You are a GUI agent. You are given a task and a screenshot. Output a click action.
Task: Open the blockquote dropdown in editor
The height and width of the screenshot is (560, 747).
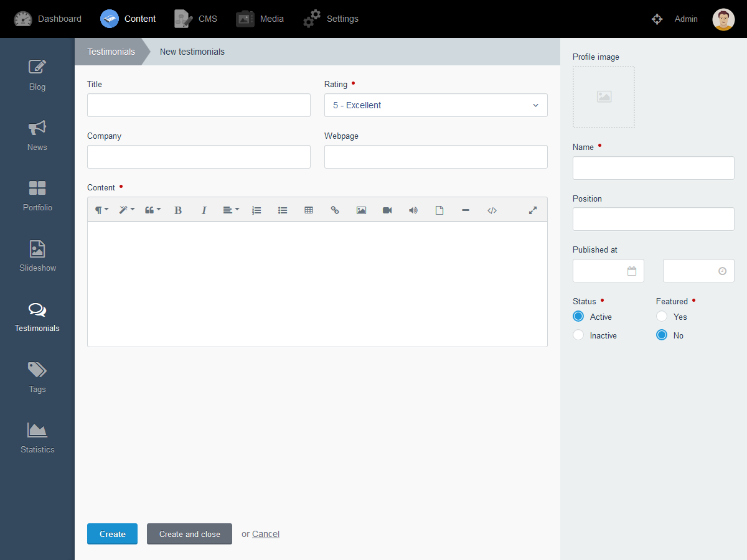pos(153,210)
